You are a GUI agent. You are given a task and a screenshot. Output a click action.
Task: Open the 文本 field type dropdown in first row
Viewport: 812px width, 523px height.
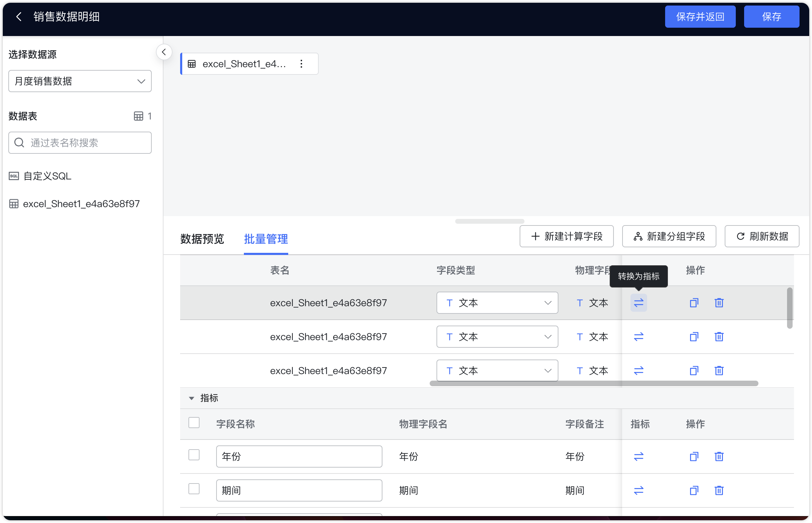click(497, 303)
